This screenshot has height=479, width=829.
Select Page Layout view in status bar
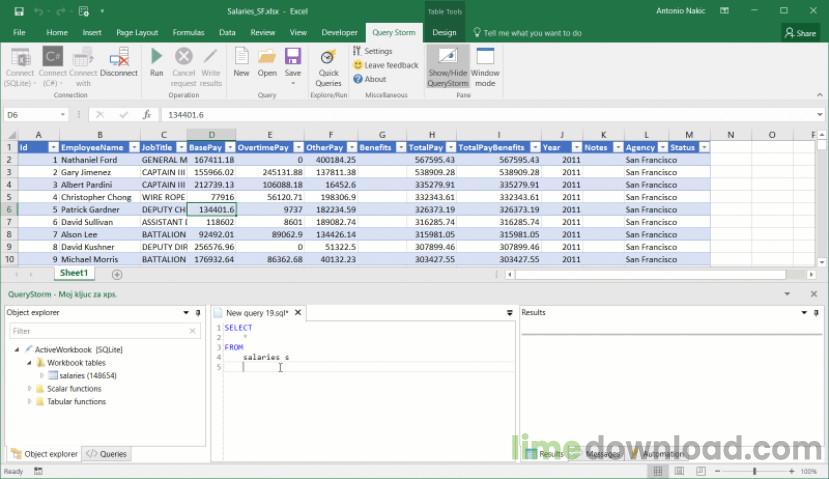pos(679,471)
